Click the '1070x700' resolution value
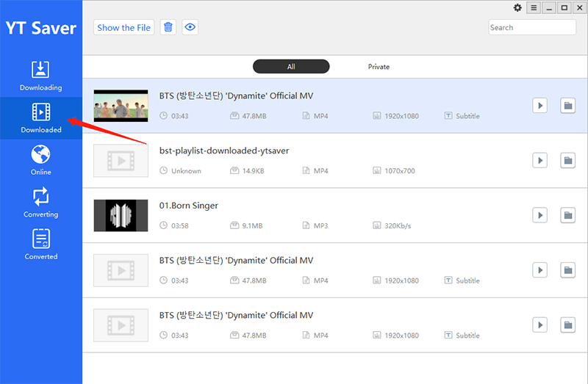588x384 pixels. pos(400,171)
